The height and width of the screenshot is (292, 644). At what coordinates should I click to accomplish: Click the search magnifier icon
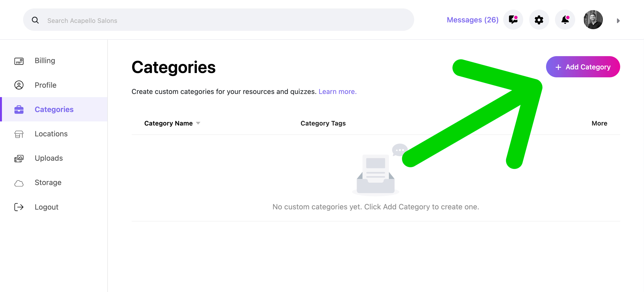[35, 20]
